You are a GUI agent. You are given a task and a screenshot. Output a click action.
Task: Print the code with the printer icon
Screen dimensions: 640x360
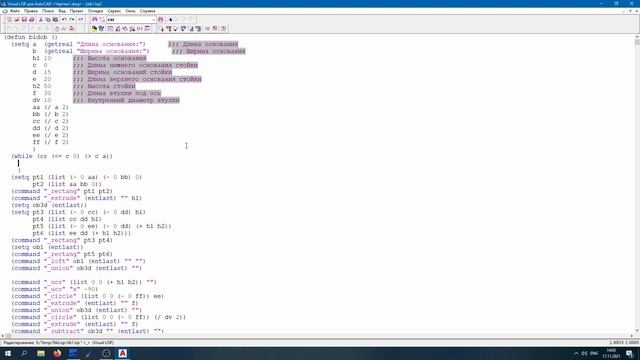tap(31, 20)
